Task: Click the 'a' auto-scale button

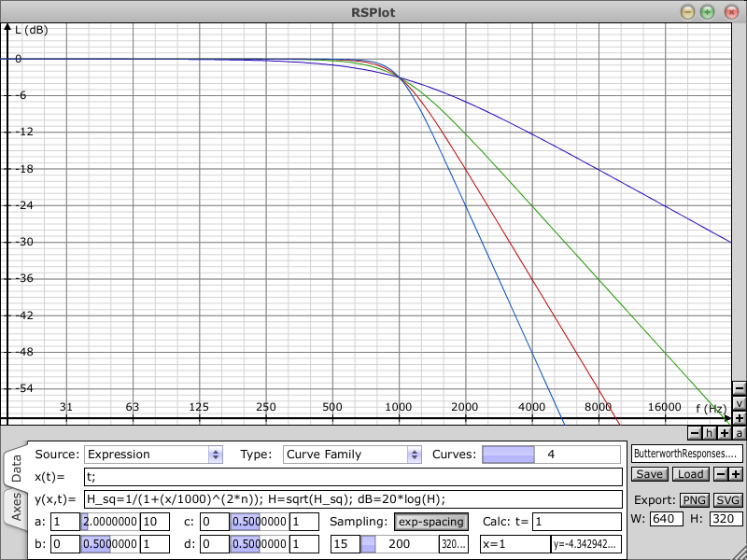Action: pyautogui.click(x=739, y=433)
